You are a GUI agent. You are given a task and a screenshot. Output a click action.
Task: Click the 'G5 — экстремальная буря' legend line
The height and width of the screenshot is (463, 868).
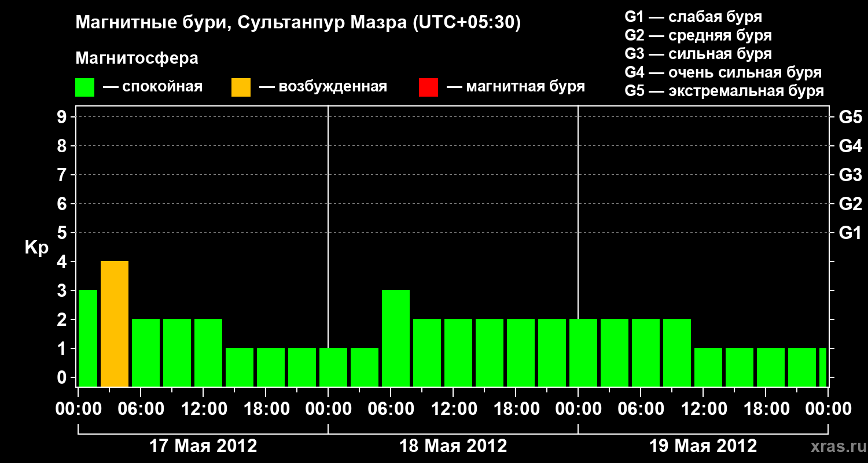point(724,91)
